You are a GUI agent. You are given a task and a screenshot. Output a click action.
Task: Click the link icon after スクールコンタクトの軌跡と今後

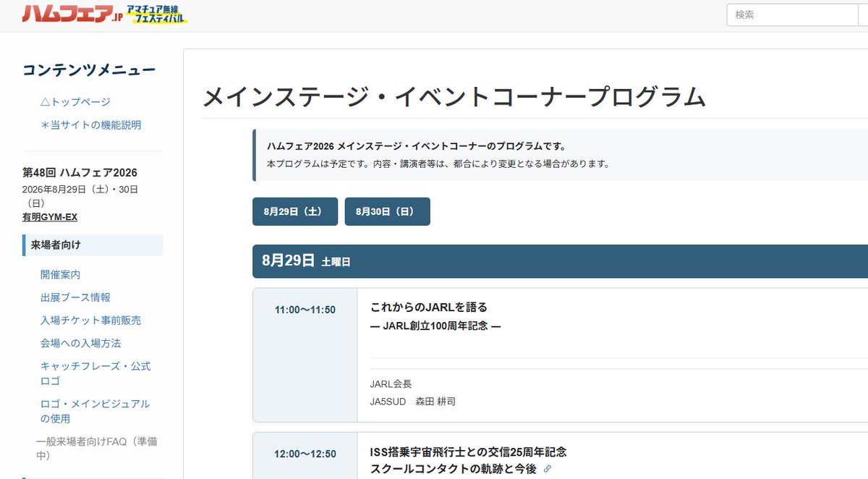[548, 470]
